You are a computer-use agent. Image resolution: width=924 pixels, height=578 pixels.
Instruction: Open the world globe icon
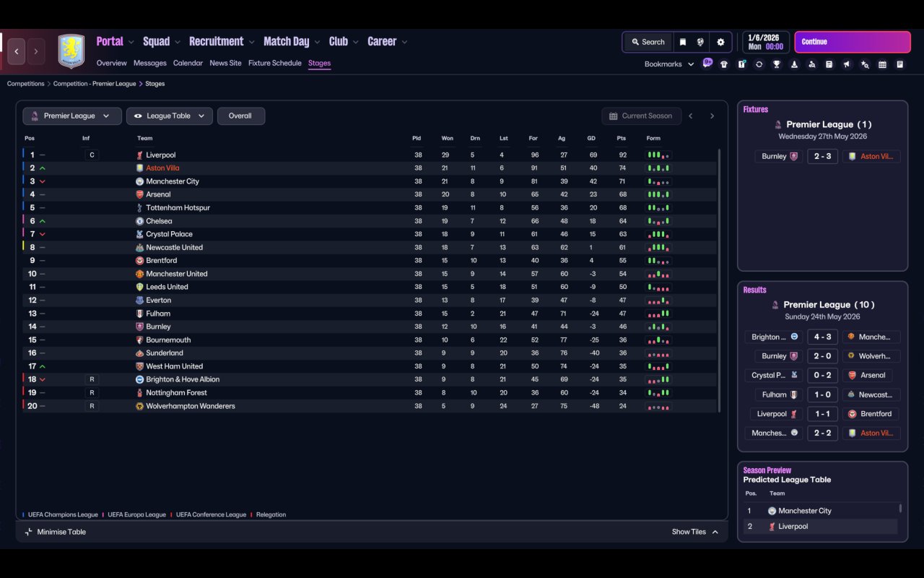700,42
